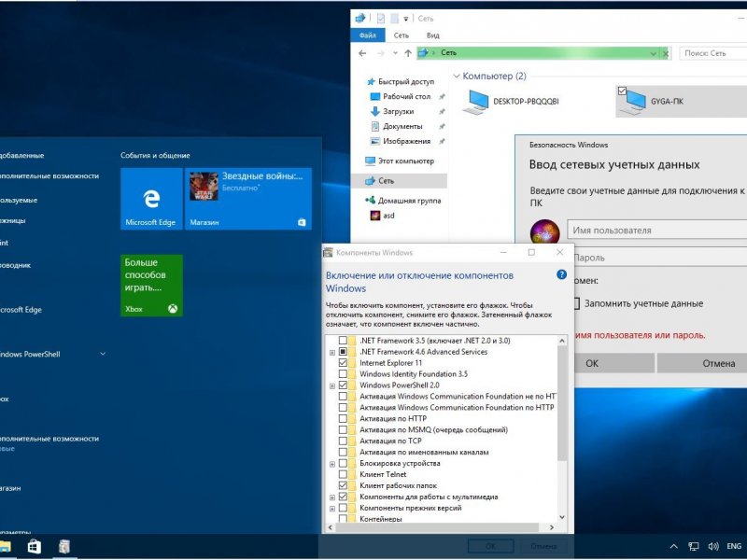
Task: Click the volume speaker icon in the tray
Action: pyautogui.click(x=712, y=546)
